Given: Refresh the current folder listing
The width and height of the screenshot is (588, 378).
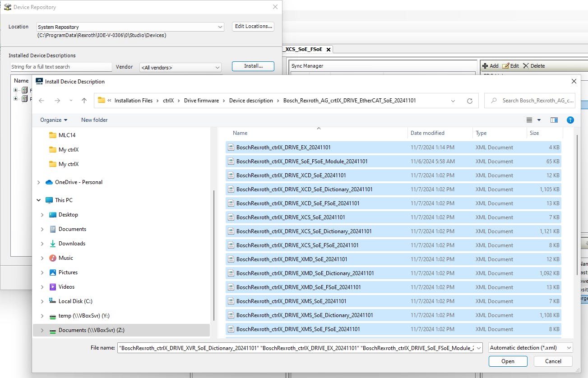Looking at the screenshot, I should pyautogui.click(x=469, y=101).
